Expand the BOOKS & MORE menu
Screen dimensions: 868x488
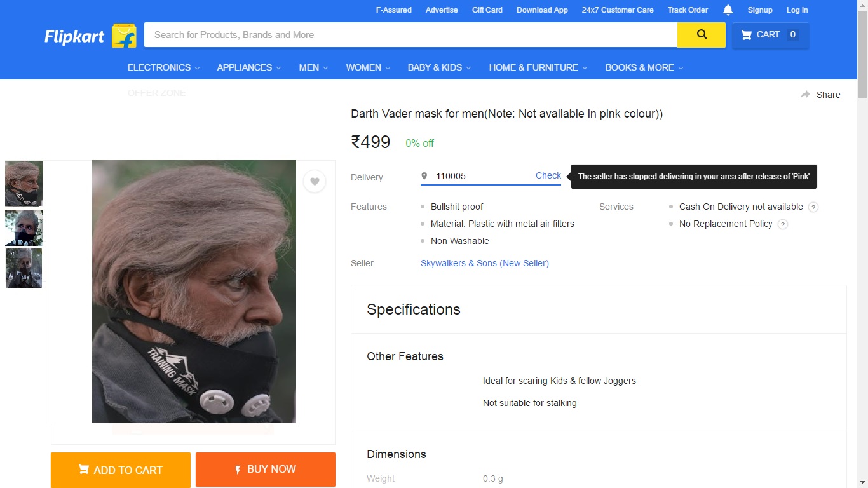(644, 67)
